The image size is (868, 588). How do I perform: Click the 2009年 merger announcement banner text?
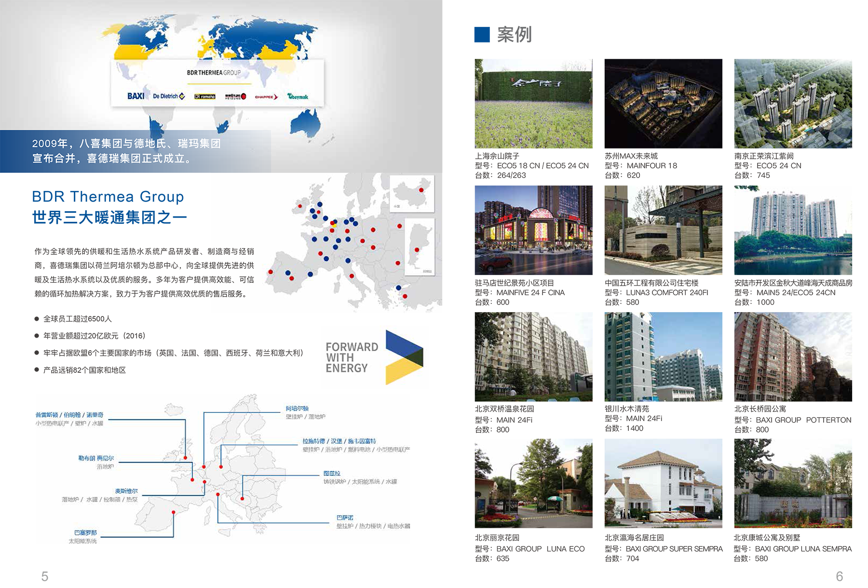126,150
